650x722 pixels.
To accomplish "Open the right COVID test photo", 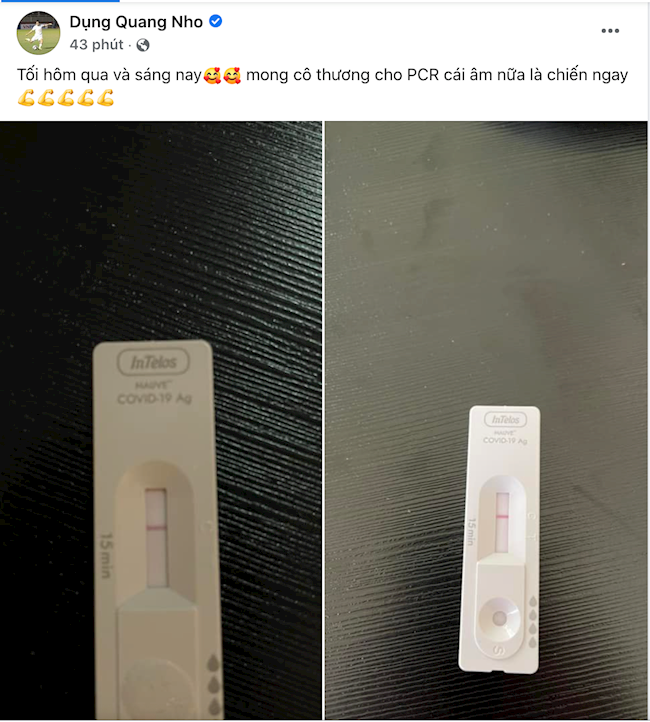I will [x=486, y=420].
